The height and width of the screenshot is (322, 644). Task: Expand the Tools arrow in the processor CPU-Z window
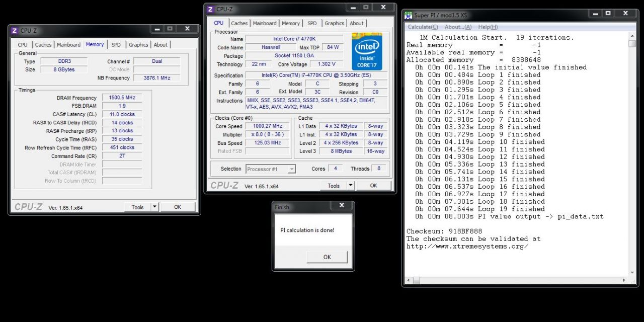click(x=351, y=186)
